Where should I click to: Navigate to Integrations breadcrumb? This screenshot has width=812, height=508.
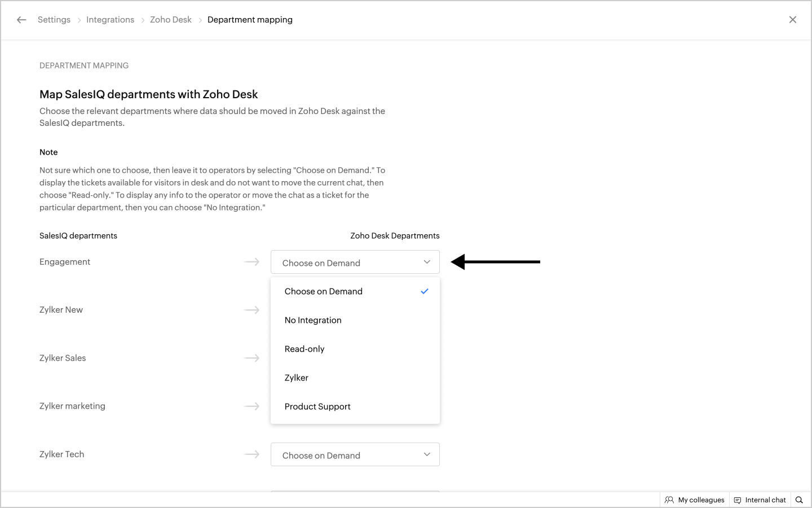click(110, 20)
